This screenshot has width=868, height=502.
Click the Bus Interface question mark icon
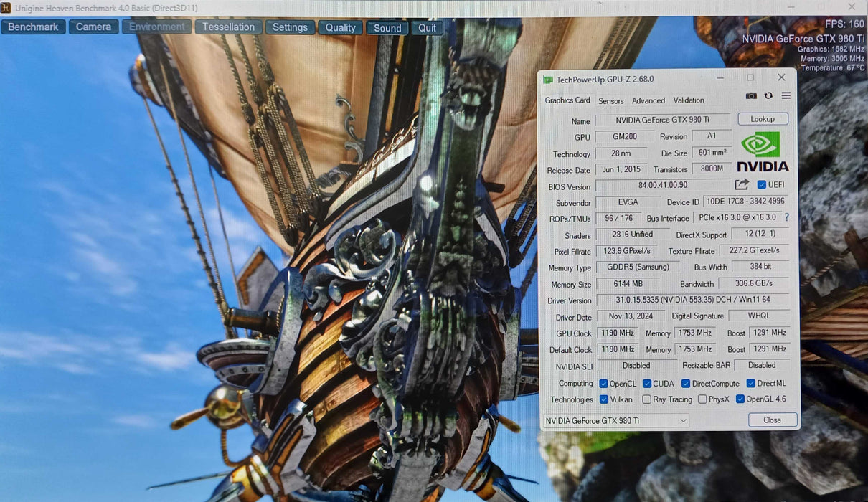click(786, 218)
